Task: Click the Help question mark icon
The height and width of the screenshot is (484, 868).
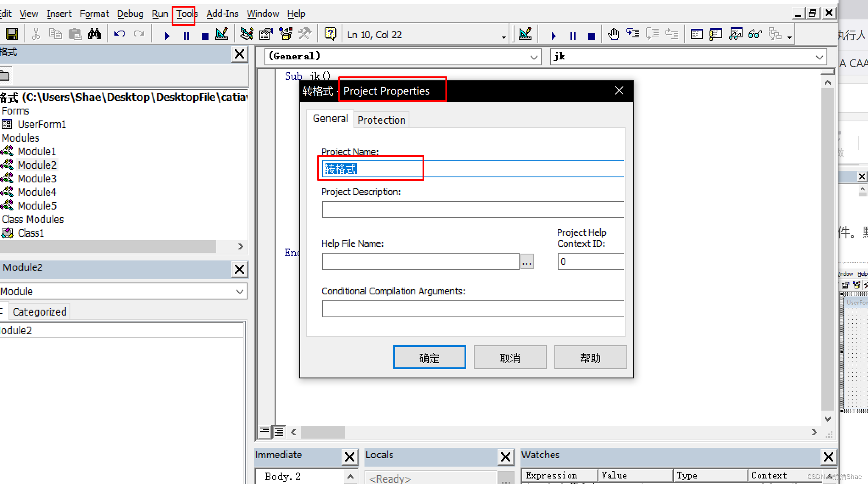Action: point(330,34)
